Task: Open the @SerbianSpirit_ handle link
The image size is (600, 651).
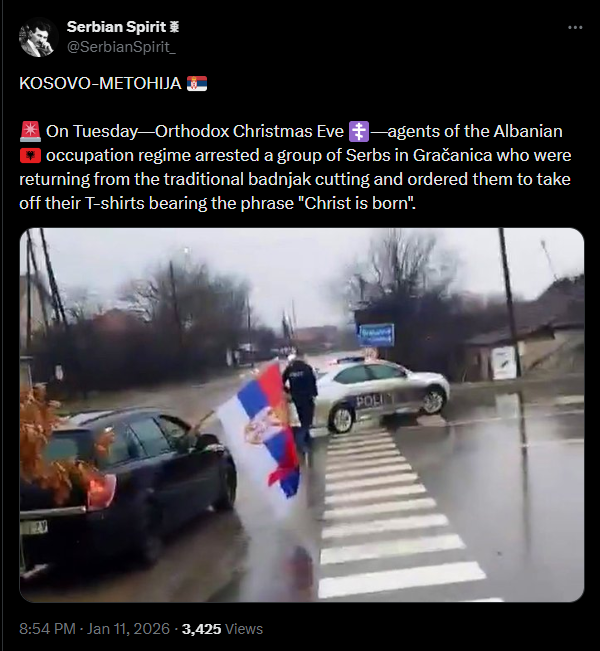Action: (x=121, y=47)
